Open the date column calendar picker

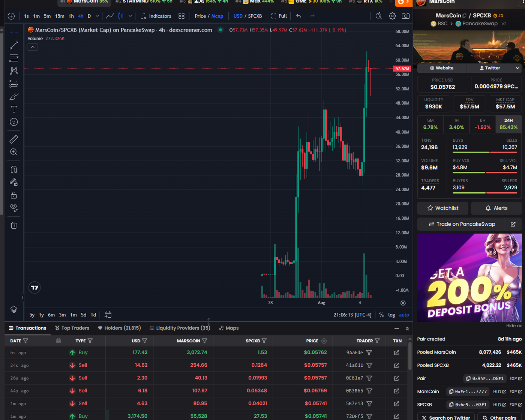(x=58, y=341)
